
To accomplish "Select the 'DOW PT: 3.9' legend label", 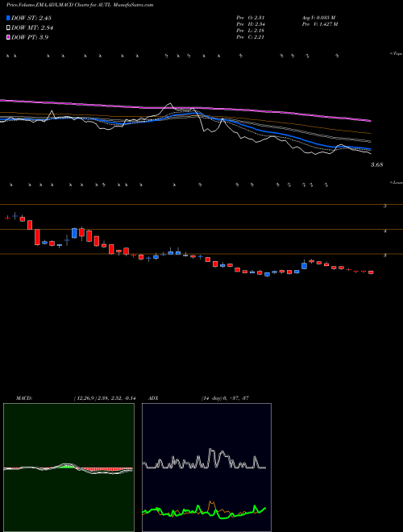I will click(30, 37).
